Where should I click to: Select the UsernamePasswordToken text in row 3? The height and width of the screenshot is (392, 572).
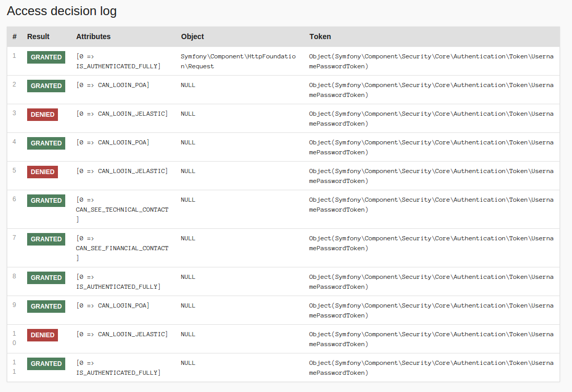pos(431,119)
